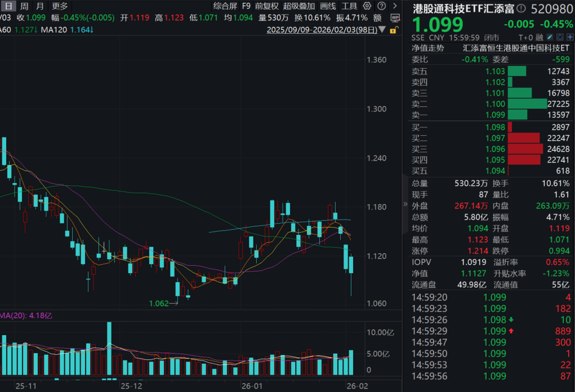Toggle the date range lock icon
Viewport: 575px width, 392px height.
pyautogui.click(x=395, y=29)
